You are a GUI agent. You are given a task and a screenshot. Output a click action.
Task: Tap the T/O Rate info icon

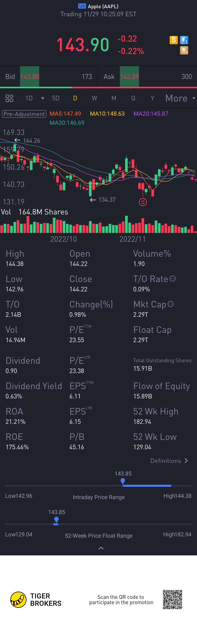[x=173, y=278]
